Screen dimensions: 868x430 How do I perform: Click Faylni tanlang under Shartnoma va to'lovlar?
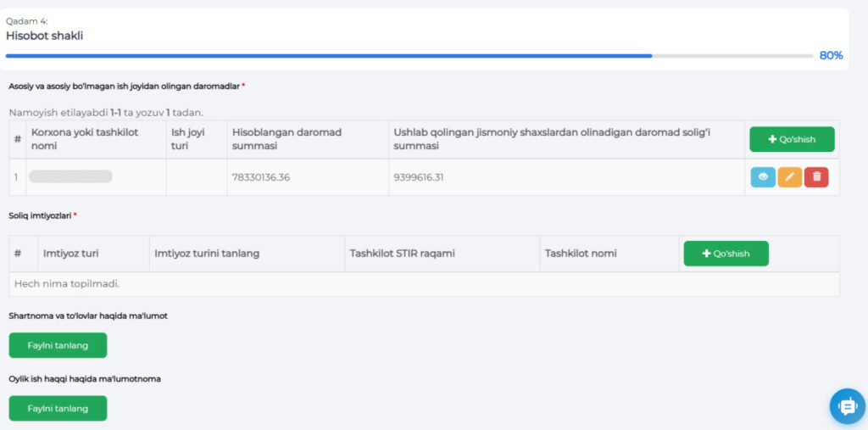click(x=58, y=345)
